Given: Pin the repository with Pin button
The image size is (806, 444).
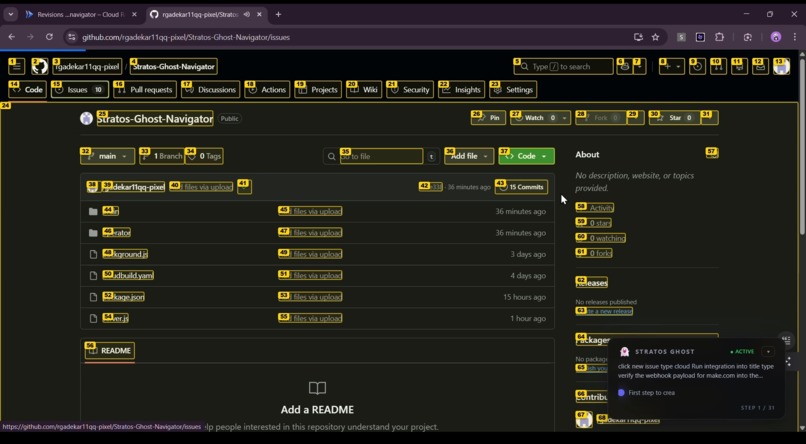Looking at the screenshot, I should 488,118.
